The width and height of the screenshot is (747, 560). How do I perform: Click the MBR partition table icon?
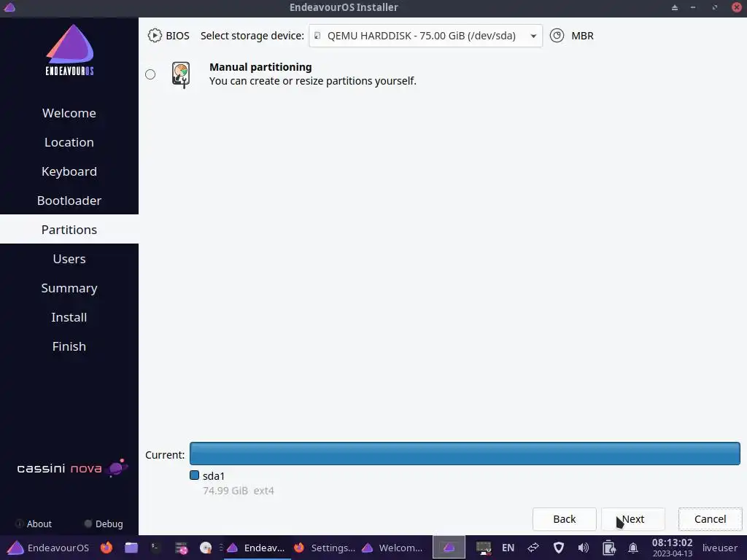coord(557,36)
